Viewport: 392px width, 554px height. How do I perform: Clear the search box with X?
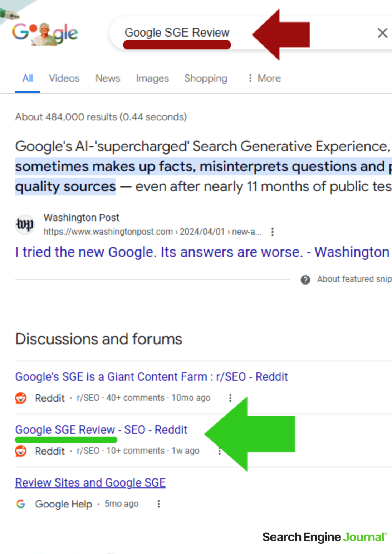point(382,33)
